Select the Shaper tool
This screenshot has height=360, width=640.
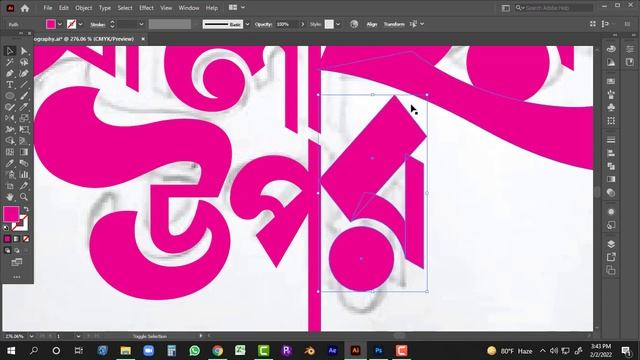click(x=10, y=107)
